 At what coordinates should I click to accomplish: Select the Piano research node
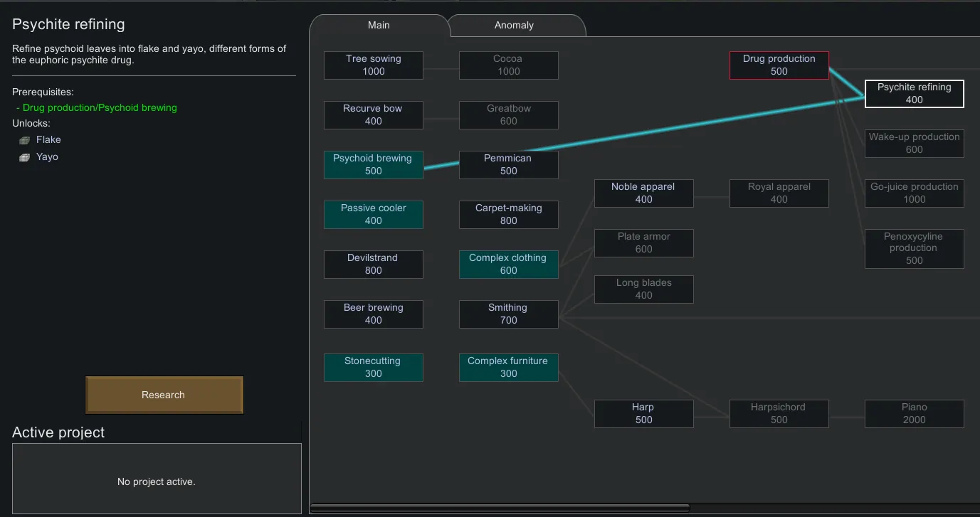tap(914, 414)
